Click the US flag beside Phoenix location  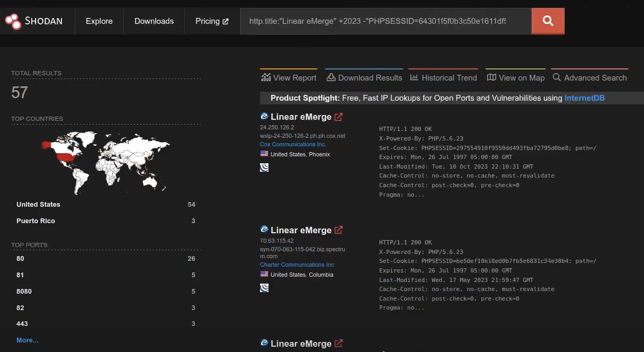(264, 154)
